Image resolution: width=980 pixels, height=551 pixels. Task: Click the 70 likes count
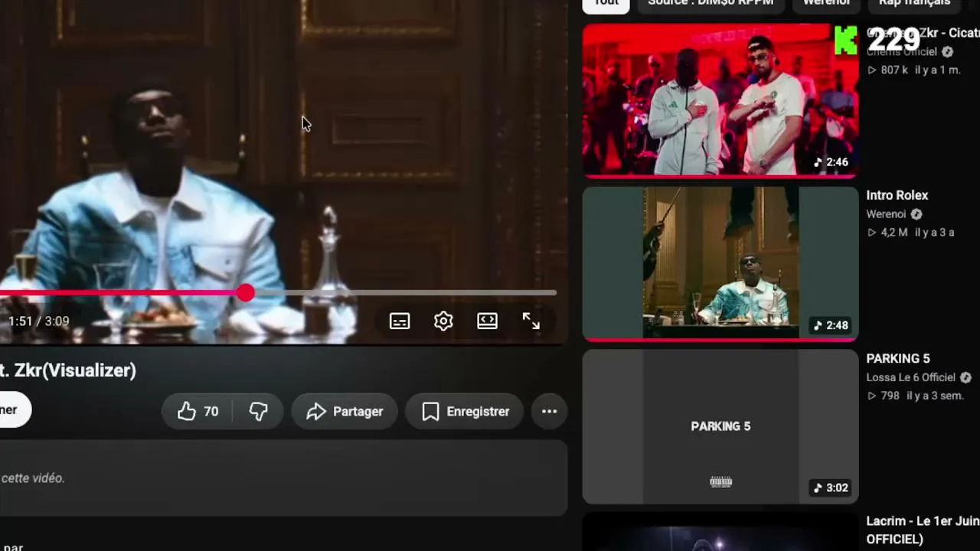click(x=211, y=412)
